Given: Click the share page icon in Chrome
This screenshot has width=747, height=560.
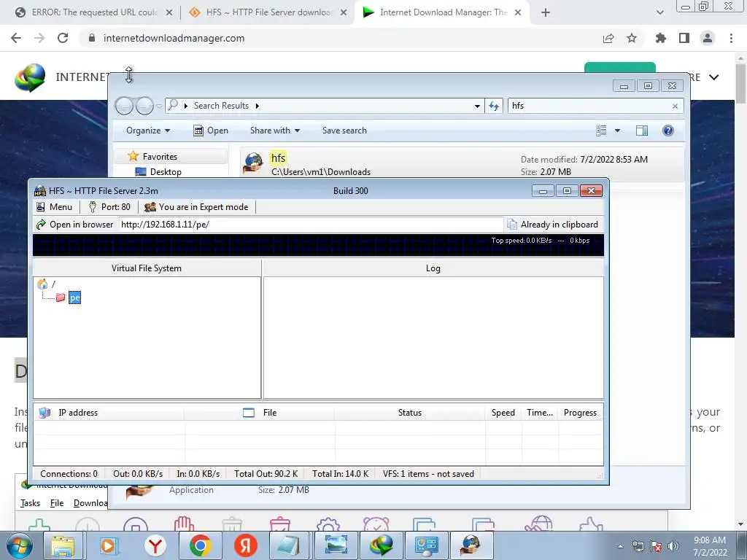Looking at the screenshot, I should [x=608, y=38].
